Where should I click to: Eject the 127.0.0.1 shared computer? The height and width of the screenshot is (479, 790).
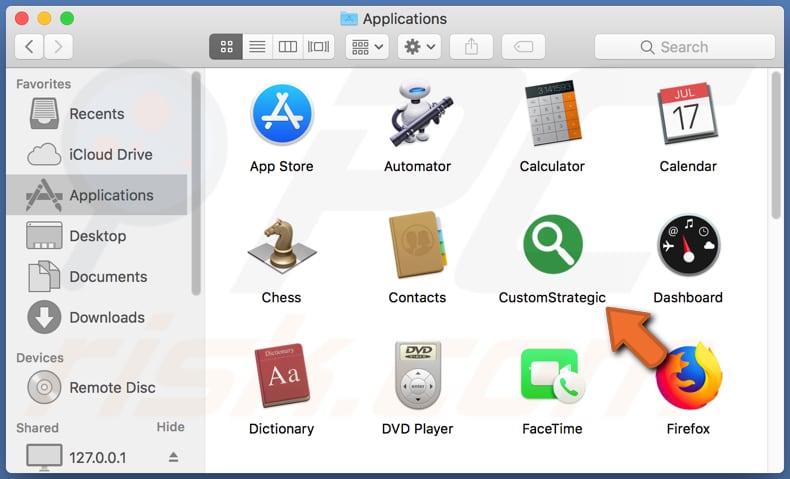click(x=173, y=457)
